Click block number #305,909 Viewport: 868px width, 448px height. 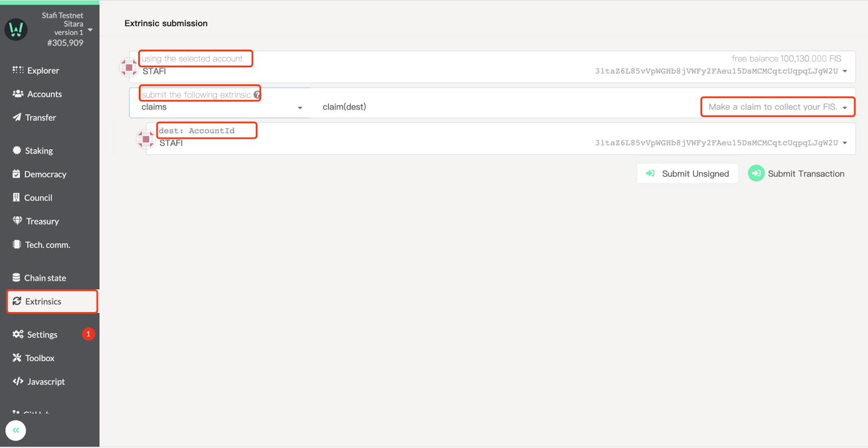pos(65,43)
